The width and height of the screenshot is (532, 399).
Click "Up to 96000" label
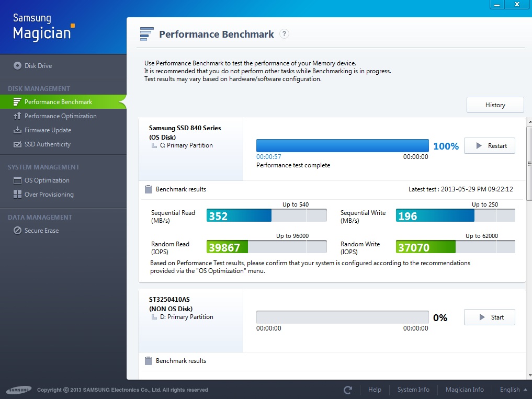coord(292,236)
